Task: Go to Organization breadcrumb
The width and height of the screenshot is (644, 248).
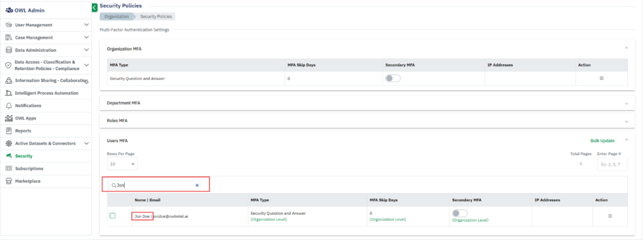Action: [116, 17]
